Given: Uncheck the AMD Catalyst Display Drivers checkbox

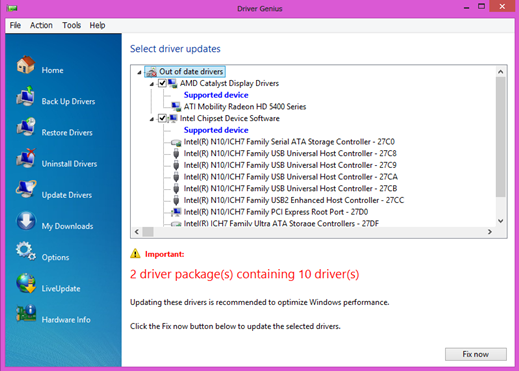Looking at the screenshot, I should pyautogui.click(x=162, y=83).
